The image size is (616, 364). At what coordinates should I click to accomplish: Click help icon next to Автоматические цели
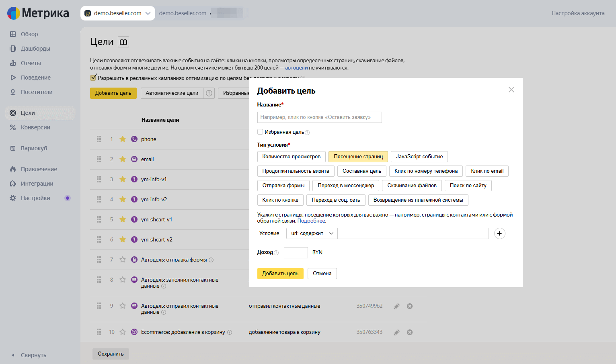(x=209, y=93)
